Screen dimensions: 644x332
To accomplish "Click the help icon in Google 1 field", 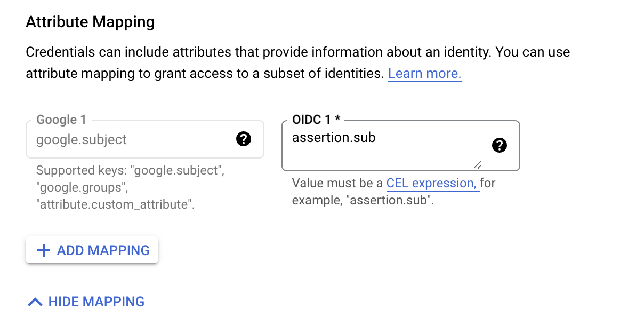I will point(243,139).
